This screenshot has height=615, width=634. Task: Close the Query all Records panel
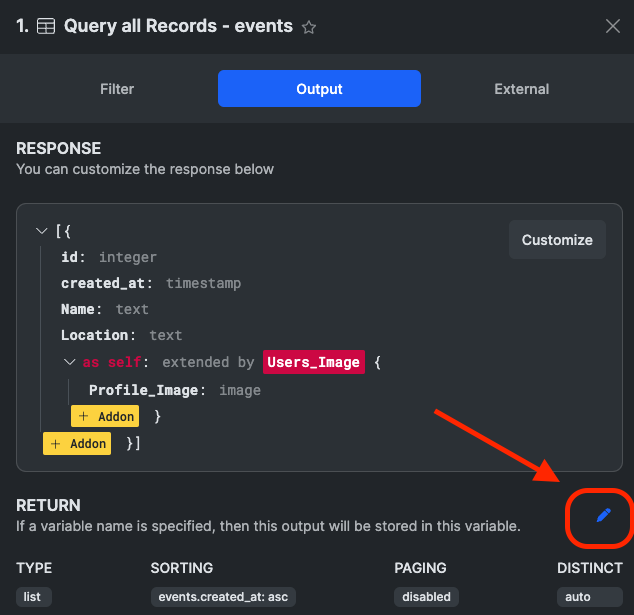point(613,27)
